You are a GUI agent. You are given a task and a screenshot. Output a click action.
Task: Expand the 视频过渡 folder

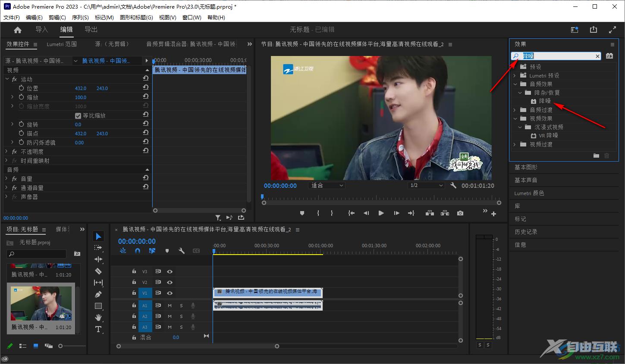coord(515,144)
